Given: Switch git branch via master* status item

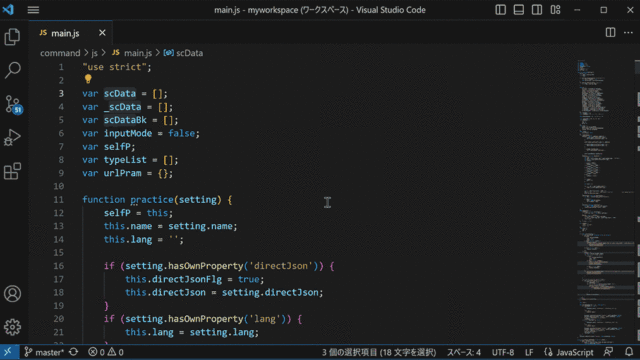Looking at the screenshot, I should tap(44, 352).
